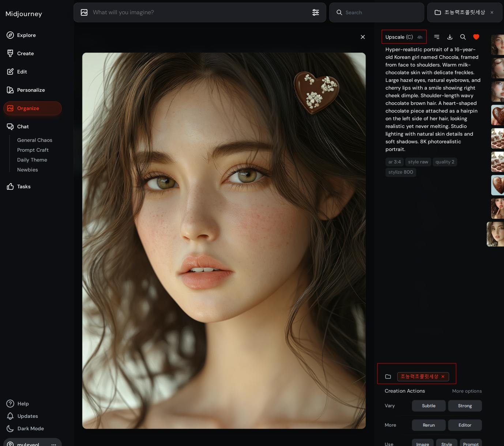This screenshot has height=446, width=504.
Task: Select the Organize sidebar item
Action: tap(33, 108)
